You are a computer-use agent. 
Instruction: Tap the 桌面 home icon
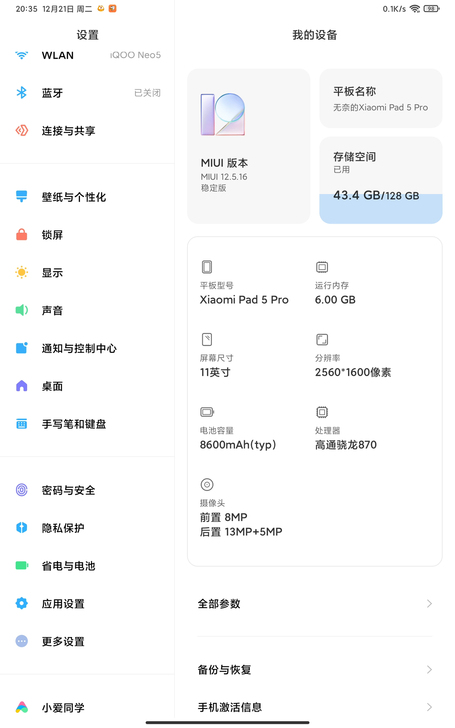pyautogui.click(x=21, y=386)
